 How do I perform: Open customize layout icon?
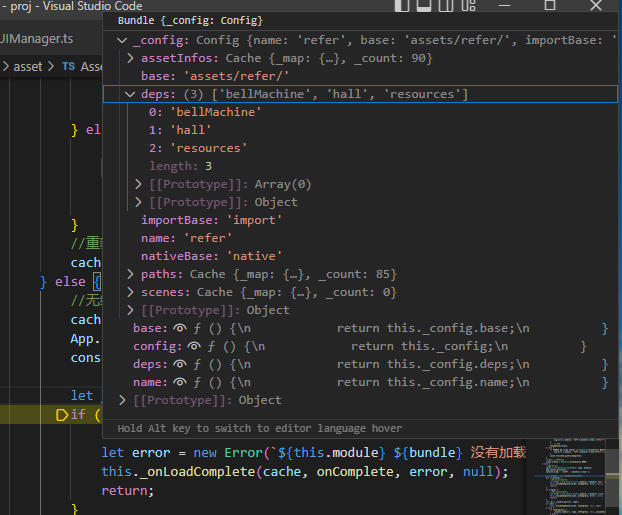click(468, 6)
